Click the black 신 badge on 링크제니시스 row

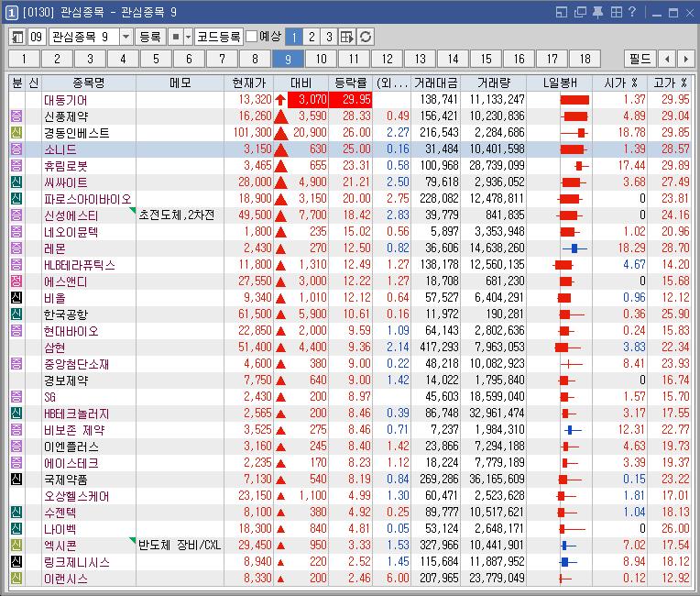16,562
